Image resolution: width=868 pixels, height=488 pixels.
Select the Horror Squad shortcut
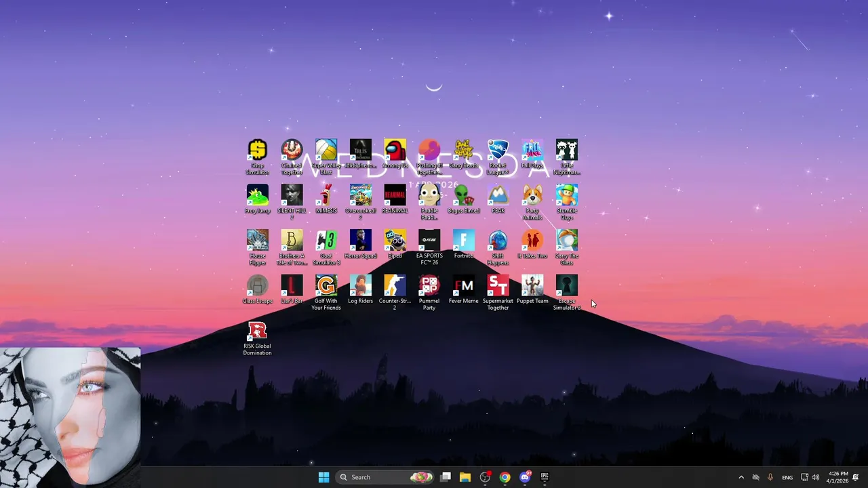click(361, 241)
